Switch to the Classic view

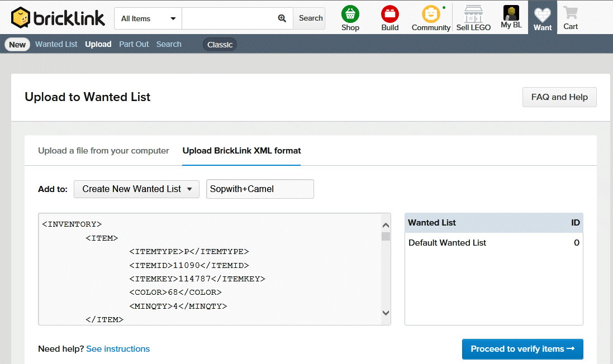pyautogui.click(x=220, y=45)
